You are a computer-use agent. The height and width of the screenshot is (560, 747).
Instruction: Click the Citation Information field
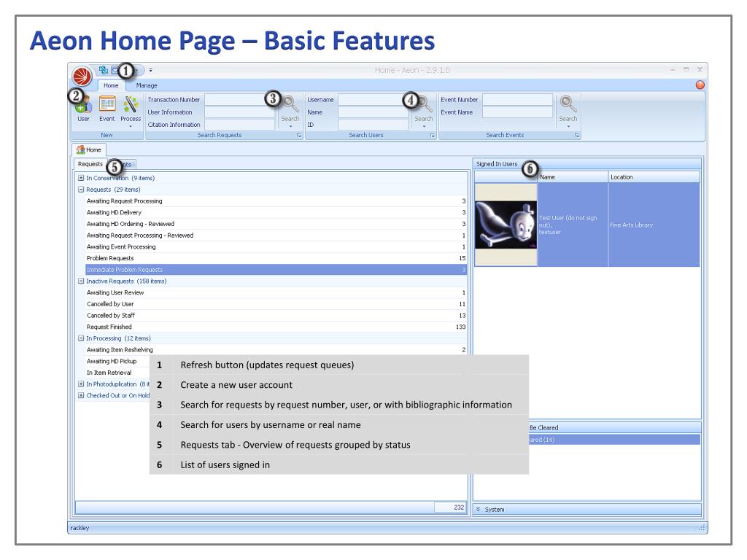[239, 124]
